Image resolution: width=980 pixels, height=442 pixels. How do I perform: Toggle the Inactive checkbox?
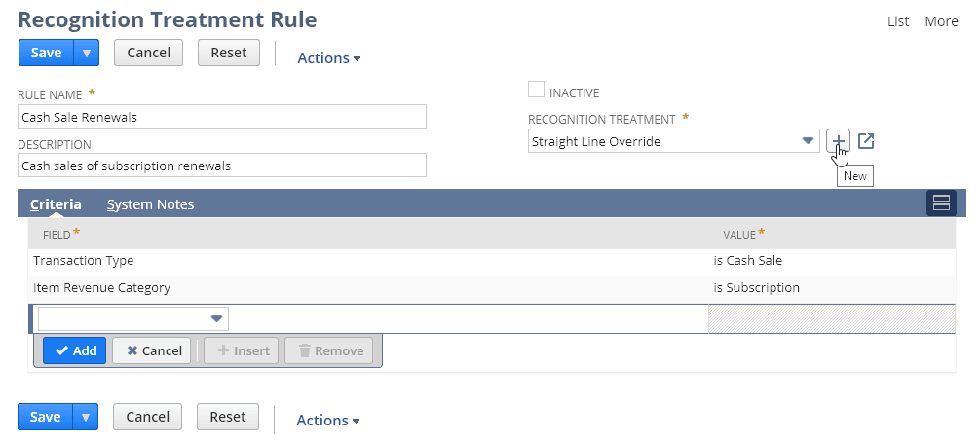536,91
